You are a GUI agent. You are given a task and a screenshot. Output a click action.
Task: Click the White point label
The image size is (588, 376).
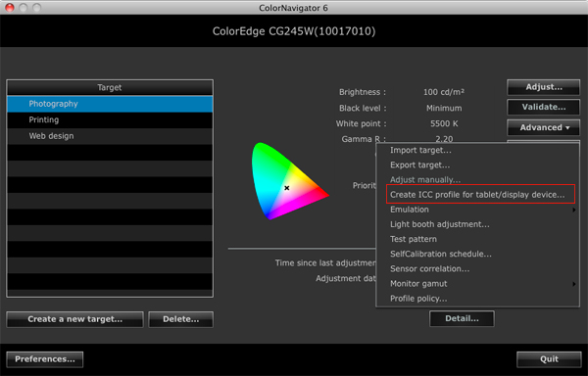click(361, 123)
